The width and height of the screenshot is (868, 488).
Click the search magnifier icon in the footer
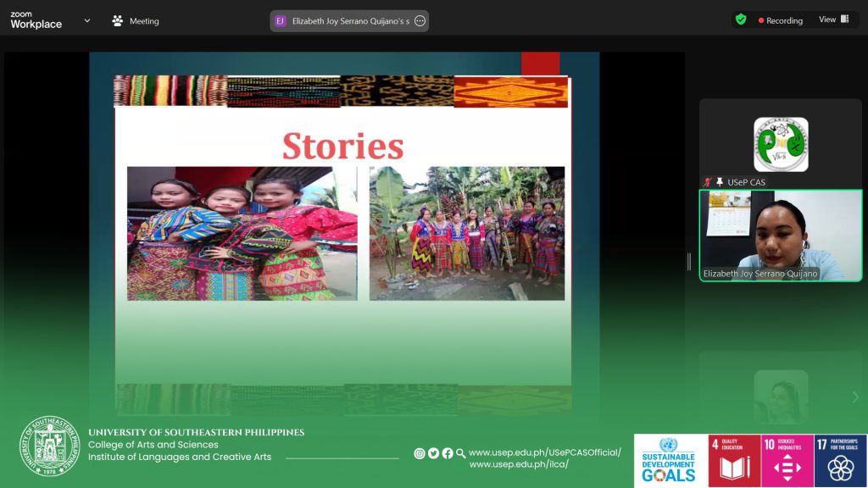[x=460, y=453]
